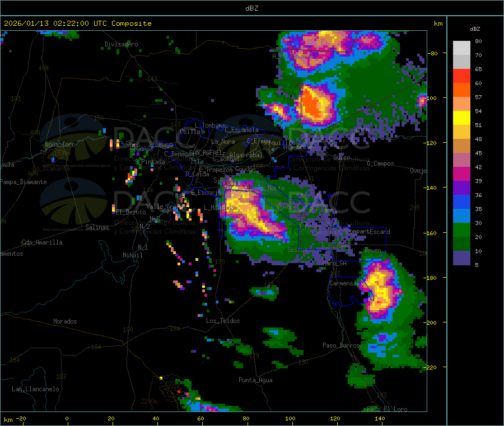
Task: Pick the magenta 39-42 dBZ legend swatch
Action: click(x=461, y=174)
